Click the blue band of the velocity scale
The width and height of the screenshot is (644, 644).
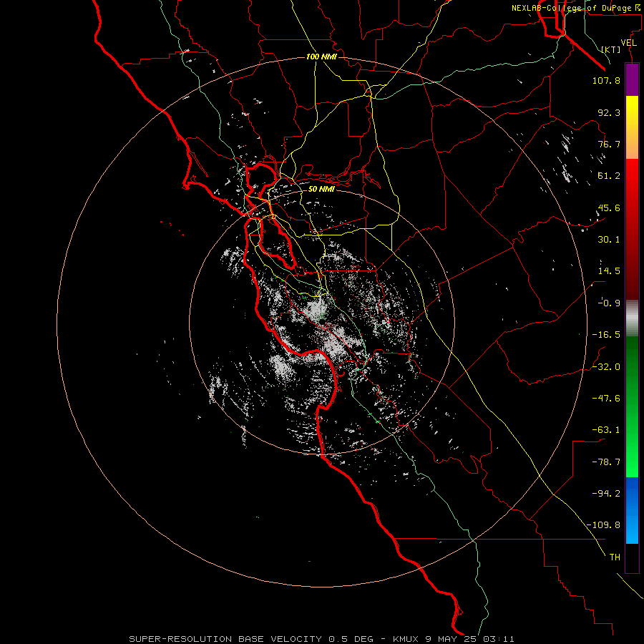632,510
